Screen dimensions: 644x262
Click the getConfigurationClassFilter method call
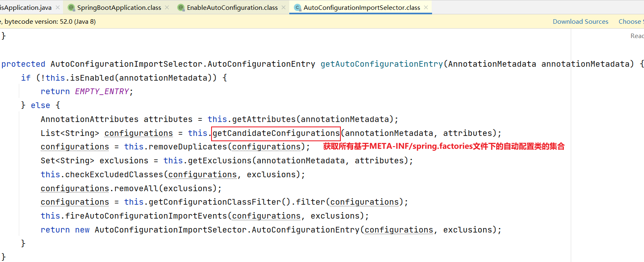(215, 202)
